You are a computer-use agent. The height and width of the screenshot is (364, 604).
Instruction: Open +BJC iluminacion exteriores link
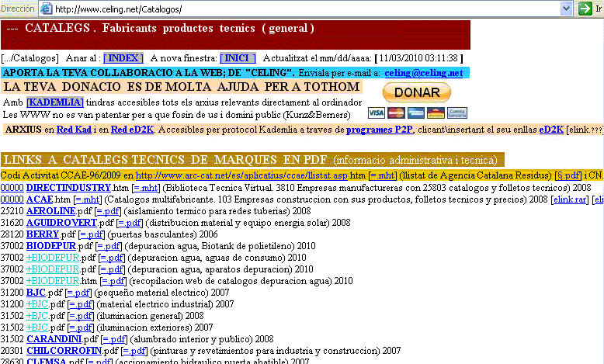[37, 328]
